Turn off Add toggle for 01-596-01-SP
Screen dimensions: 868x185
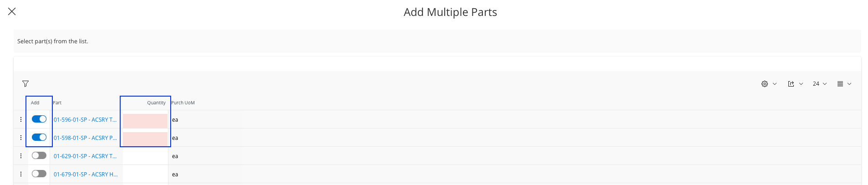point(39,119)
